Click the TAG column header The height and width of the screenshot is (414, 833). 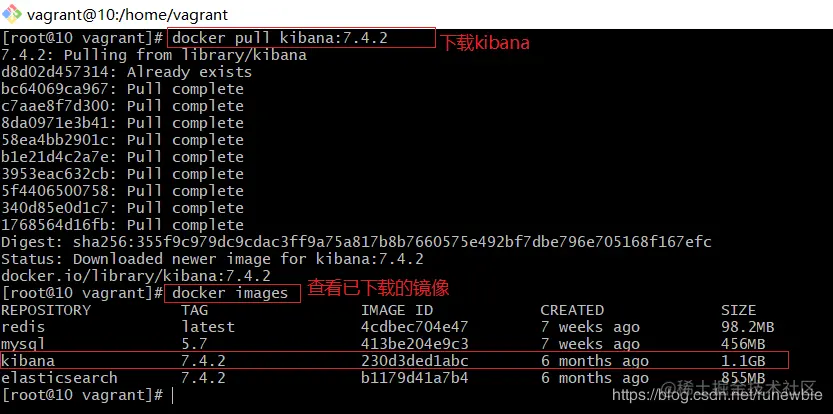194,310
